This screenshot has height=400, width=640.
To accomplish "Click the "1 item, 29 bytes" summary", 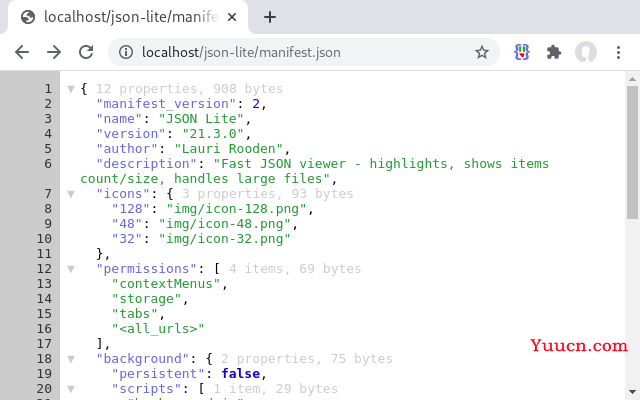I will [x=276, y=389].
